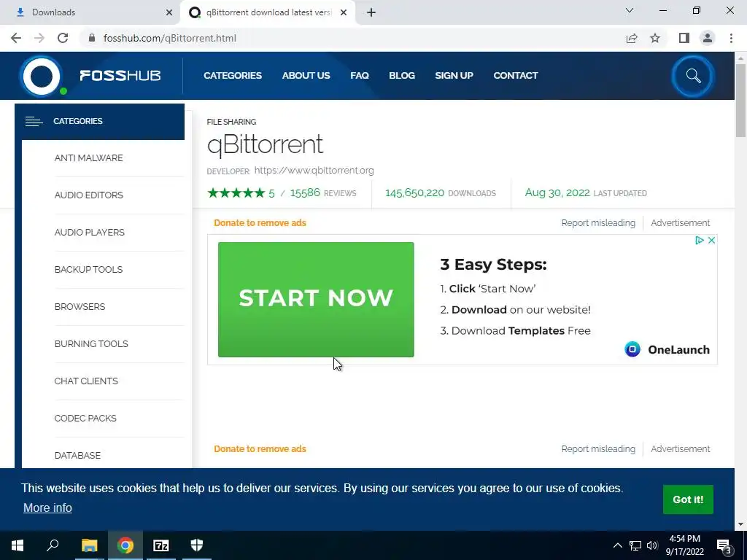
Task: Click the FossHub circular logo icon
Action: (42, 76)
